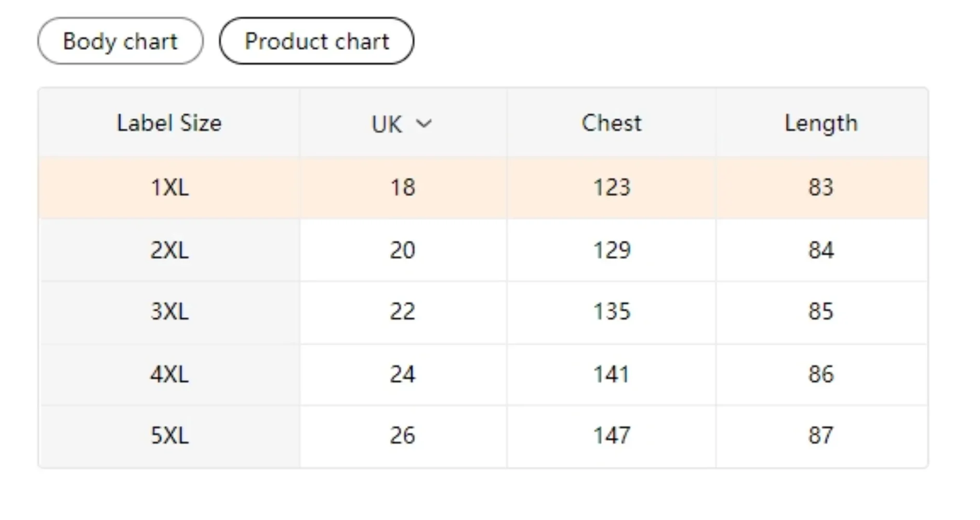Click the length value 84
The height and width of the screenshot is (520, 980).
(820, 250)
